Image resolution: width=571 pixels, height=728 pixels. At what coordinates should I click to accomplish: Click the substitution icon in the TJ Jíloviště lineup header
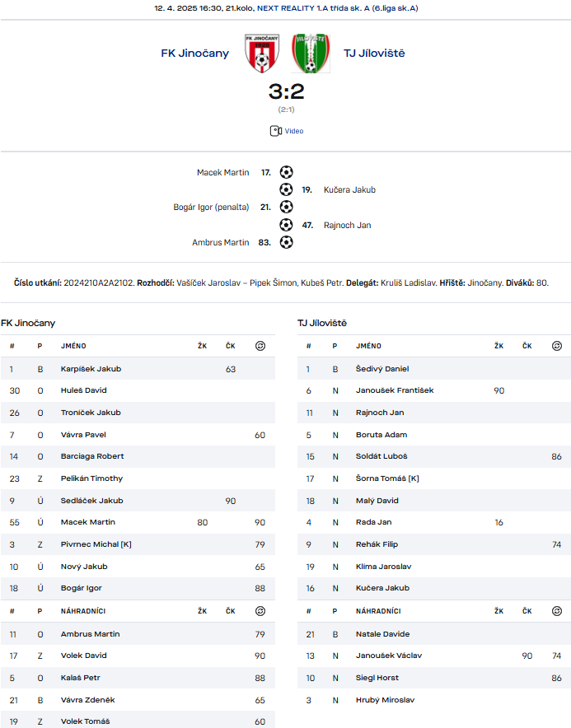557,346
